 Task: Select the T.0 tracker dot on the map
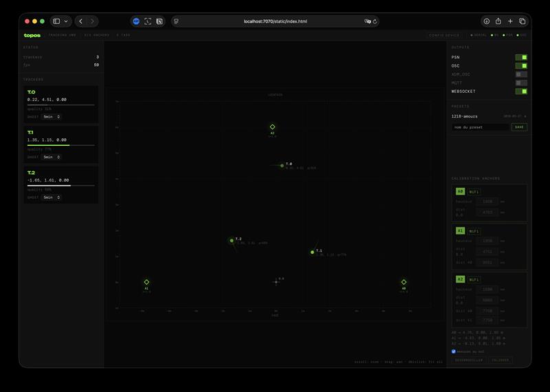282,165
